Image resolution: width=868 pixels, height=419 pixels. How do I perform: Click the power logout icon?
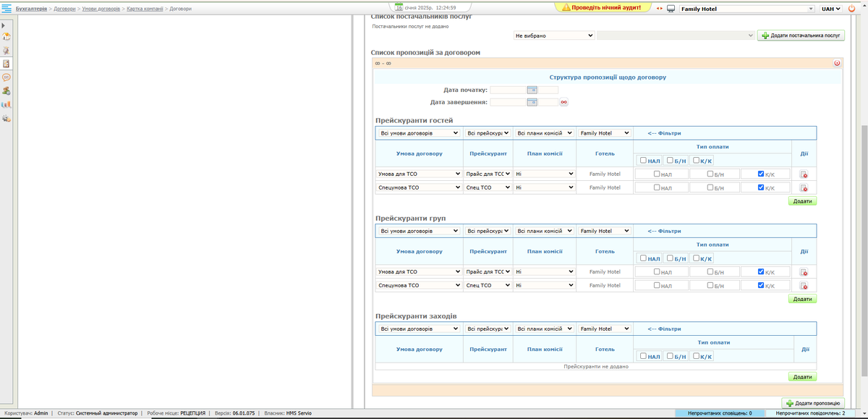click(852, 8)
